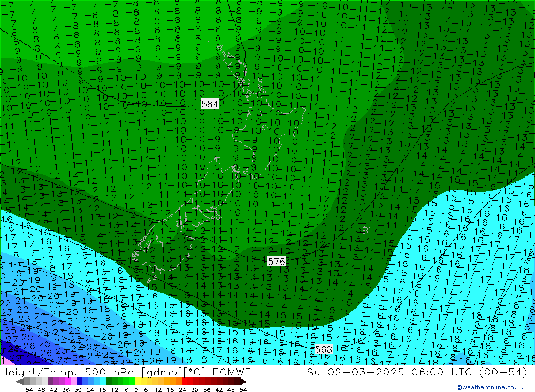
Task: Click the bright red swatch above legend value 24
Action: 186,381
